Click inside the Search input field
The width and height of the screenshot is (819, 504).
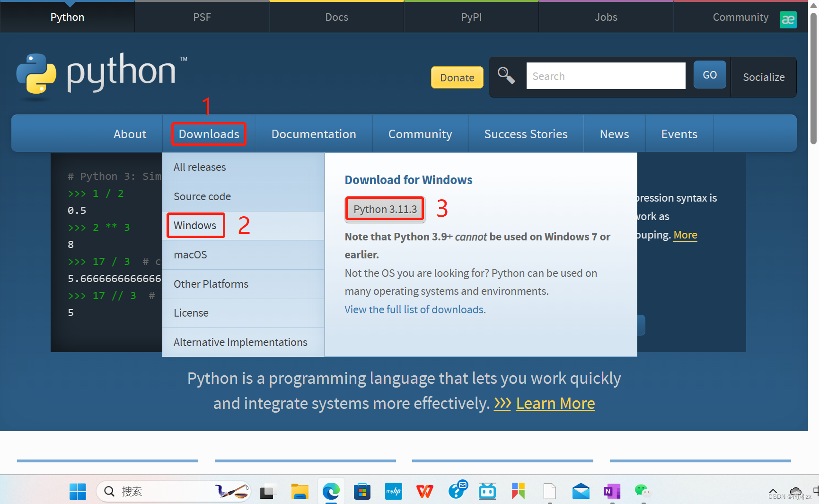[x=606, y=75]
